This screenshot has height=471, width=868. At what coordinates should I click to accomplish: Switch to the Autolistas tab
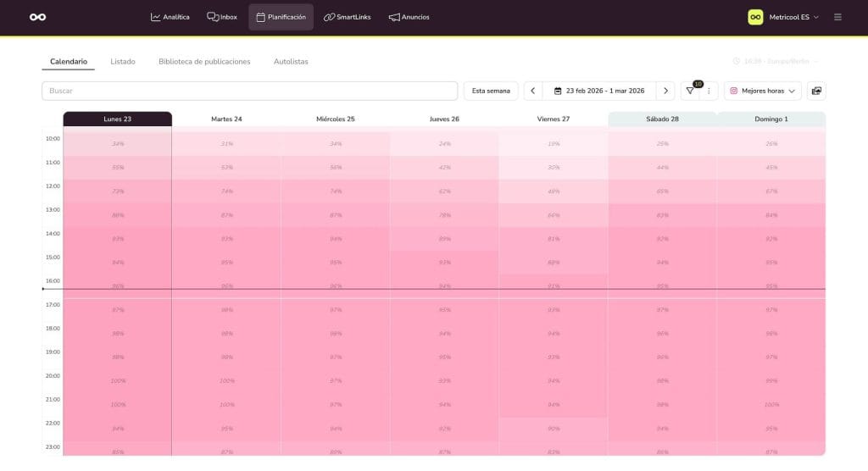pos(291,62)
